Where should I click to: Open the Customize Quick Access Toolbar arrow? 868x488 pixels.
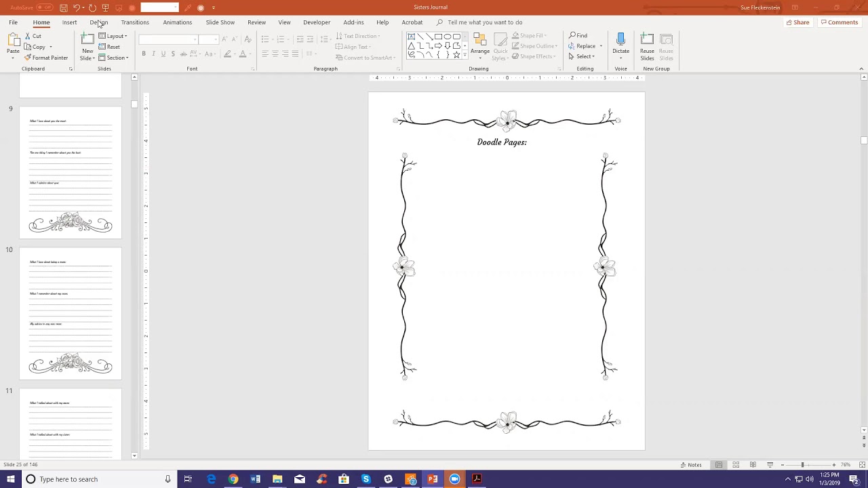tap(214, 7)
